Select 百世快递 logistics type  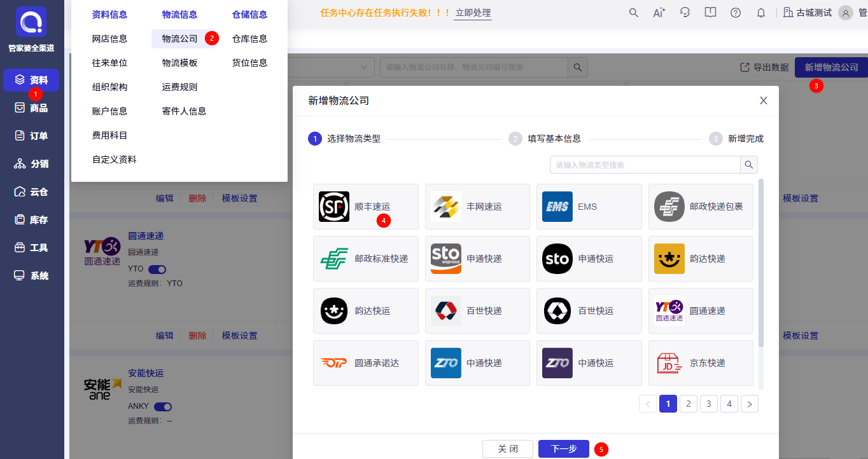click(x=477, y=311)
